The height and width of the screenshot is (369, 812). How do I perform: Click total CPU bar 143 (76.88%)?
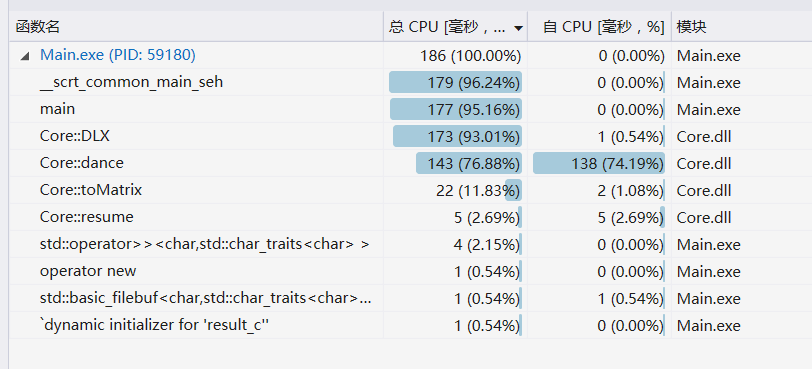(x=469, y=164)
